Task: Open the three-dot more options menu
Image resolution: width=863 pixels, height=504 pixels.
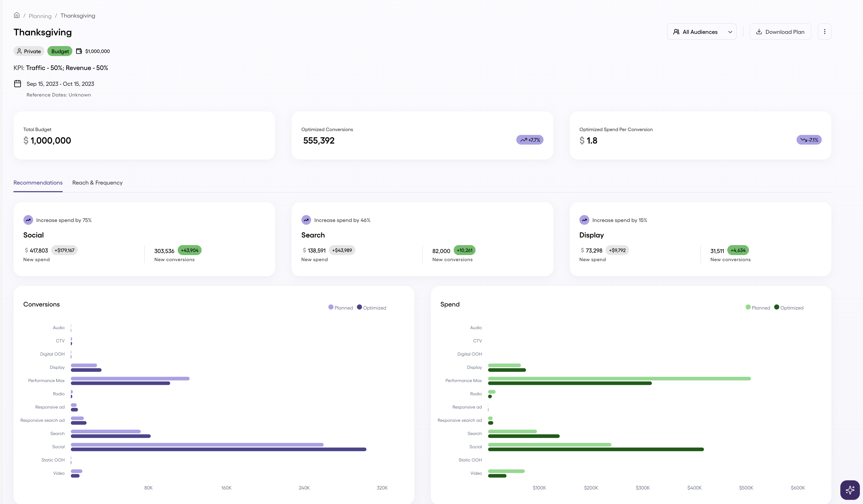Action: [x=824, y=32]
